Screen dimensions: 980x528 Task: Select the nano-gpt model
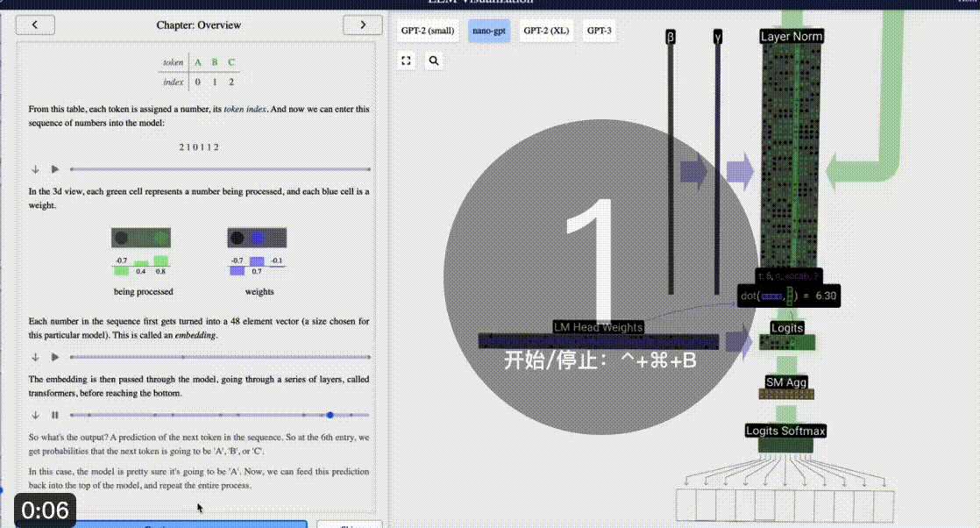[489, 31]
